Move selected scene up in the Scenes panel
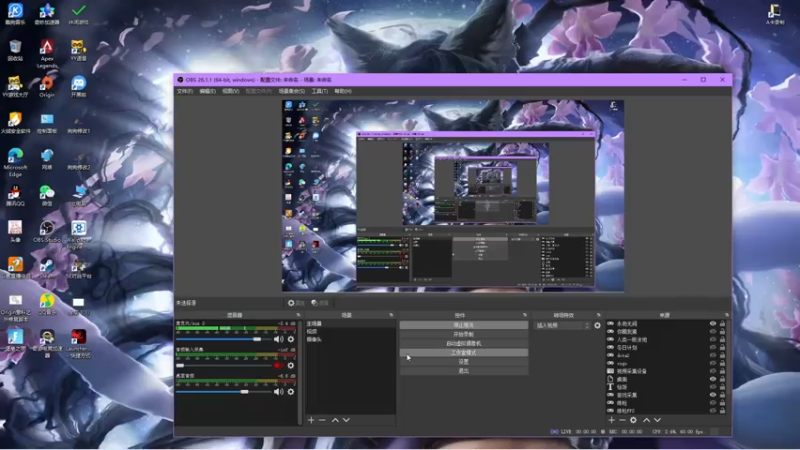This screenshot has height=450, width=800. pyautogui.click(x=335, y=420)
